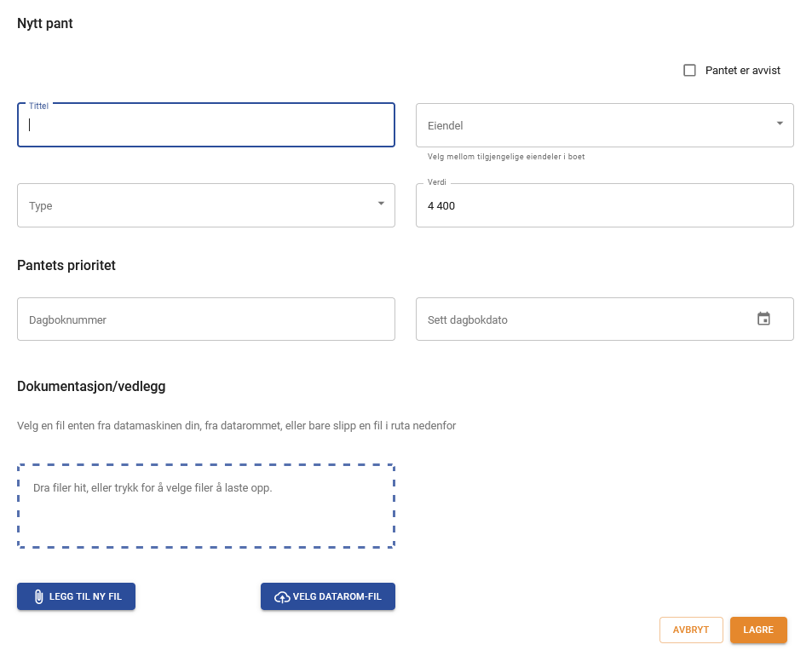Click the 'Pantet er avvist' label text
812x656 pixels.
(742, 71)
